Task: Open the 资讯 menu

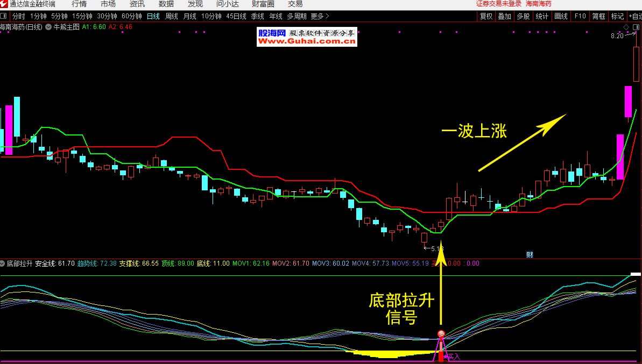Action: click(x=137, y=4)
